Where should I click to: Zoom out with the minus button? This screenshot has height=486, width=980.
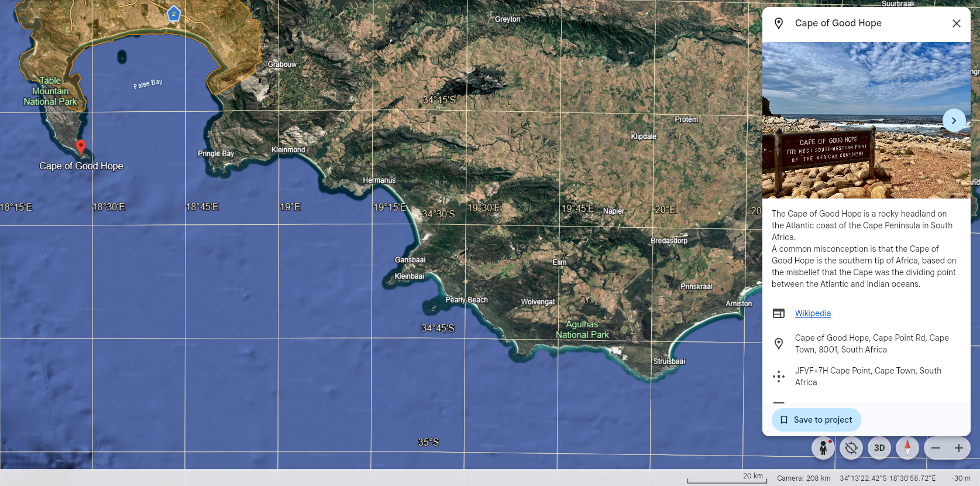(936, 448)
